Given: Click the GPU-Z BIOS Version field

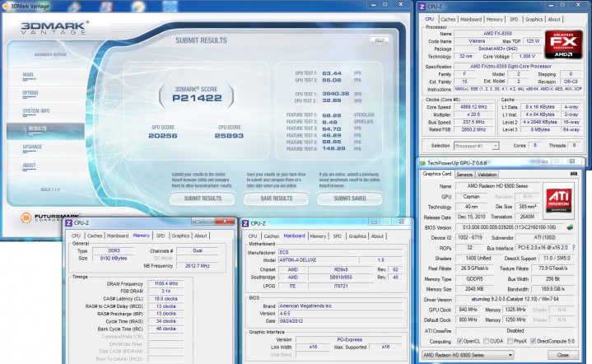Looking at the screenshot, I should (x=509, y=227).
